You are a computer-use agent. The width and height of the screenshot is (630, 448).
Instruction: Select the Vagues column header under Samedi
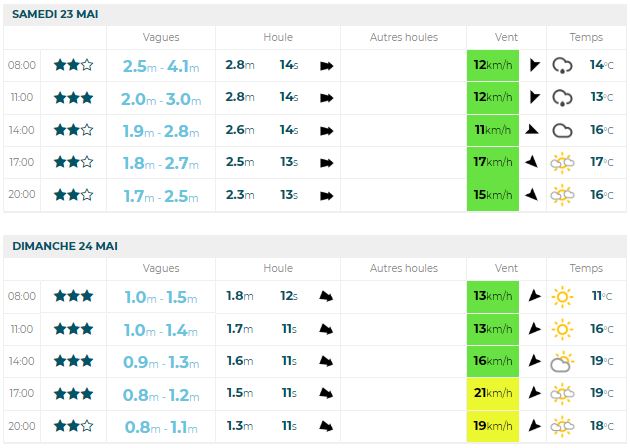[161, 38]
